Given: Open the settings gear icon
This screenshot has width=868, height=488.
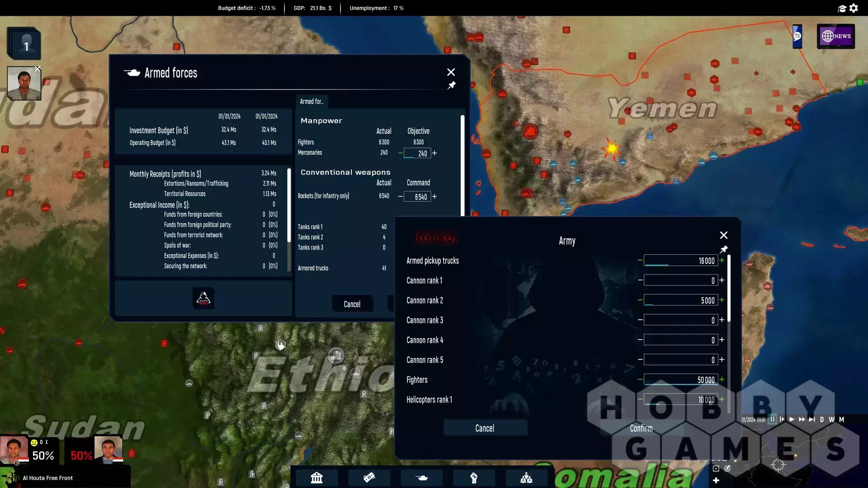Looking at the screenshot, I should tap(854, 8).
